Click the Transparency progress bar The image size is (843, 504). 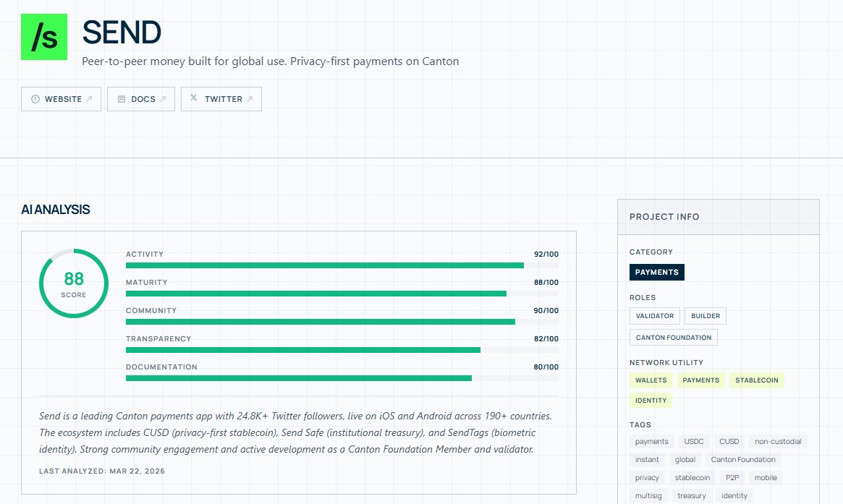(342, 350)
